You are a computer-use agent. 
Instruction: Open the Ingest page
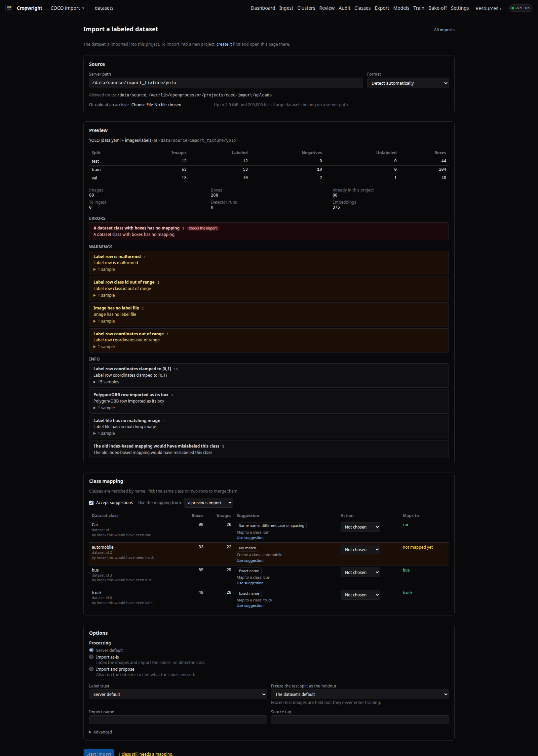point(286,8)
